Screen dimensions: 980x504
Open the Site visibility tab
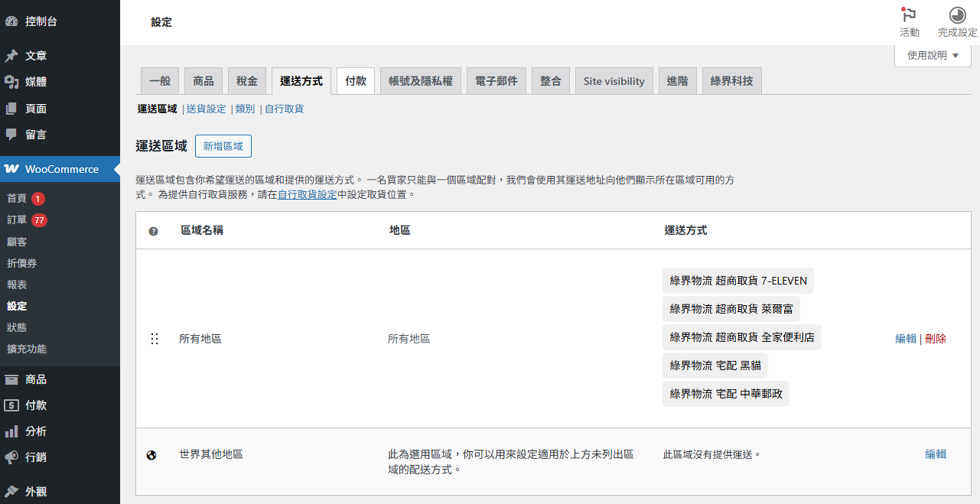click(x=613, y=81)
